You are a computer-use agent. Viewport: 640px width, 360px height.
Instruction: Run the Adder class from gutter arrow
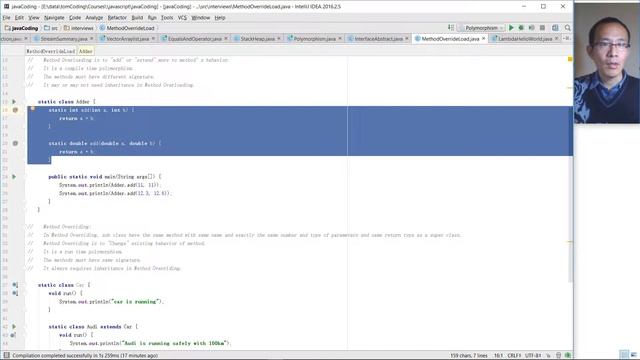pyautogui.click(x=14, y=101)
